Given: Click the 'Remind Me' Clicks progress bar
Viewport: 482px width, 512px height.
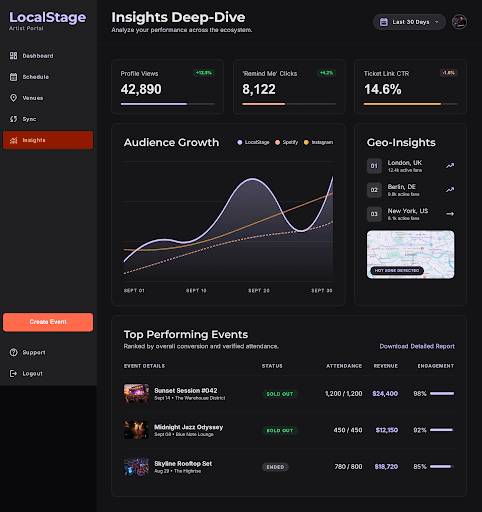Looking at the screenshot, I should click(289, 104).
